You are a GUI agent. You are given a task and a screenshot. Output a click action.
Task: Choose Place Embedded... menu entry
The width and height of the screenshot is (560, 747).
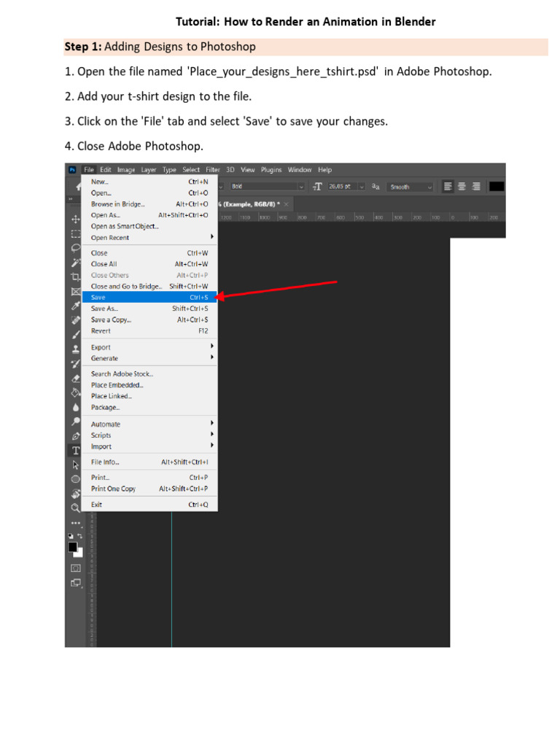[x=149, y=385]
